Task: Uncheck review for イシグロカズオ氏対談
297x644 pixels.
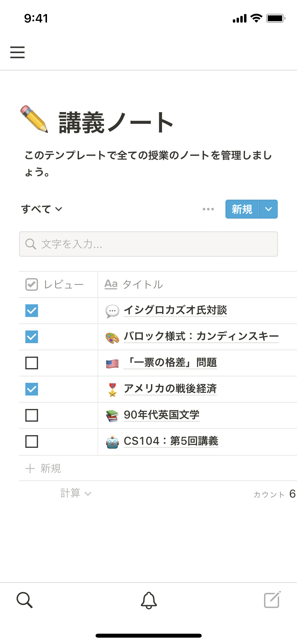Action: pos(32,311)
